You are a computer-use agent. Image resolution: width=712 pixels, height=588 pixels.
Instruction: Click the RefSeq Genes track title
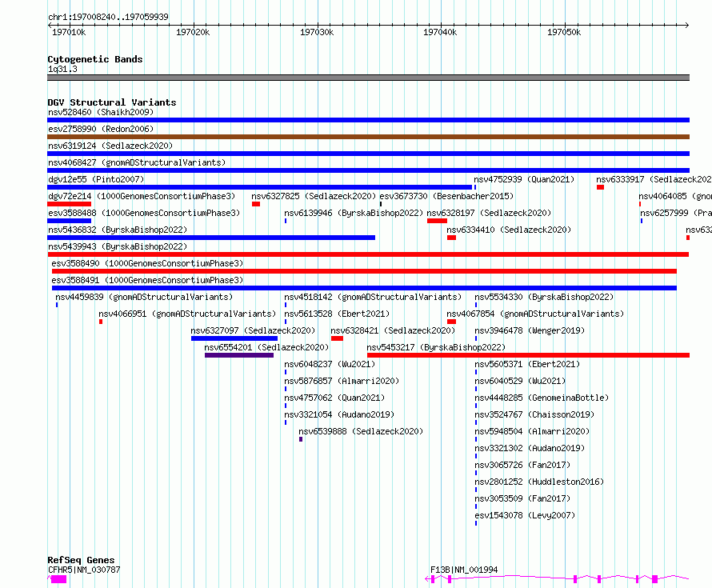click(82, 560)
